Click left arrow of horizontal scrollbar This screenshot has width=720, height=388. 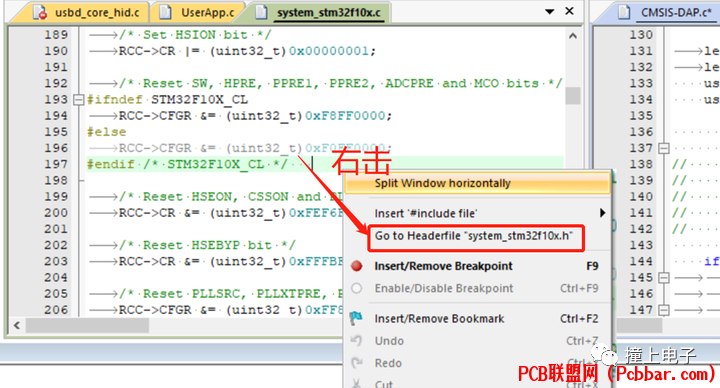click(x=17, y=326)
